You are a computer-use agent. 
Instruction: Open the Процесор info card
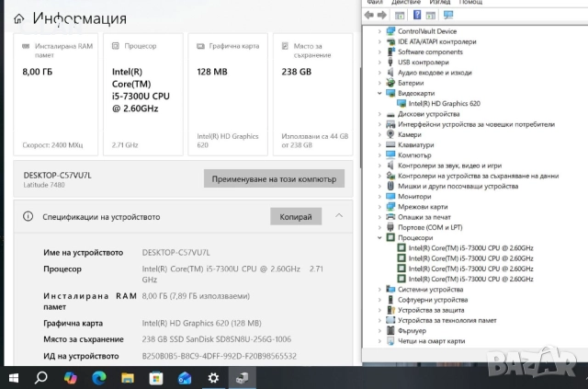click(143, 94)
